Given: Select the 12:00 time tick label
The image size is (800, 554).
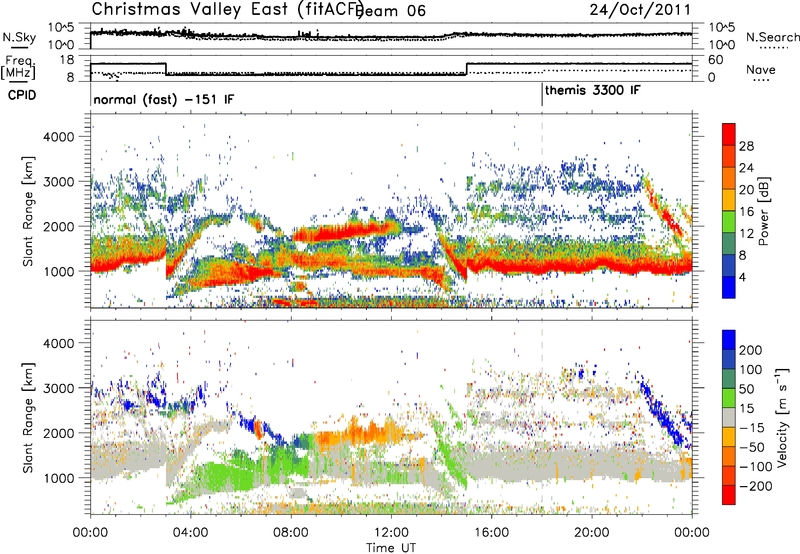Looking at the screenshot, I should pos(391,533).
